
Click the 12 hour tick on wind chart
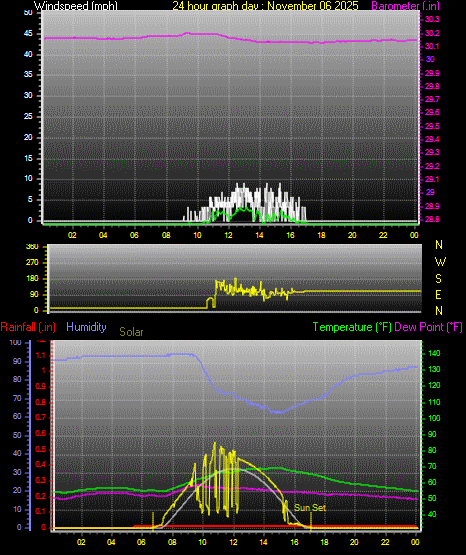[x=228, y=235]
